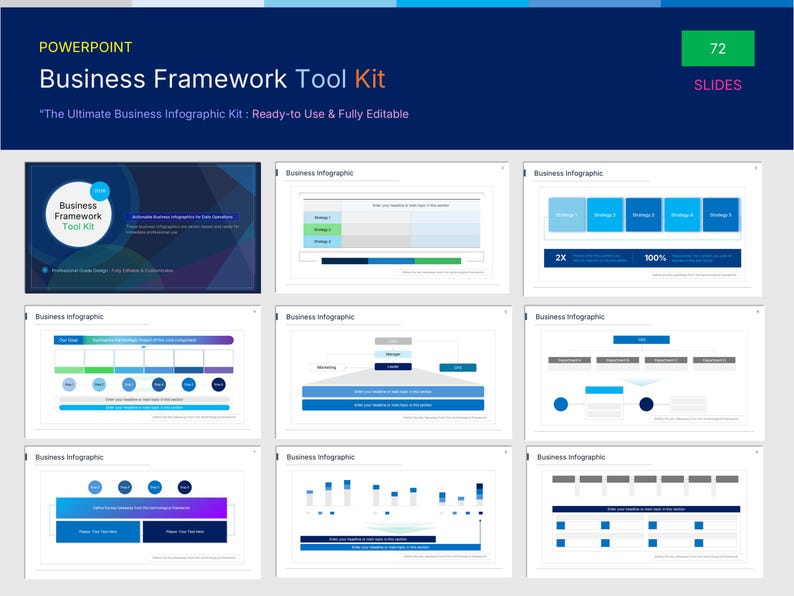
Task: Click the pink SLIDES label
Action: tap(718, 85)
